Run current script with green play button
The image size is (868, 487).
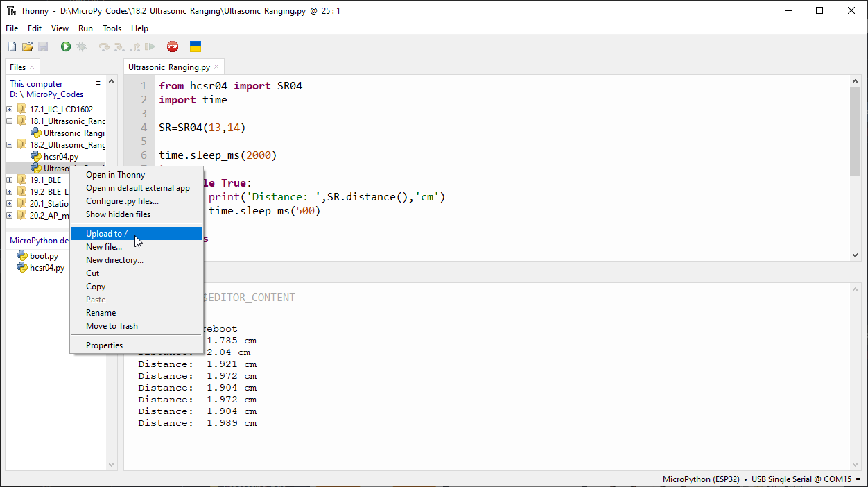(x=66, y=46)
